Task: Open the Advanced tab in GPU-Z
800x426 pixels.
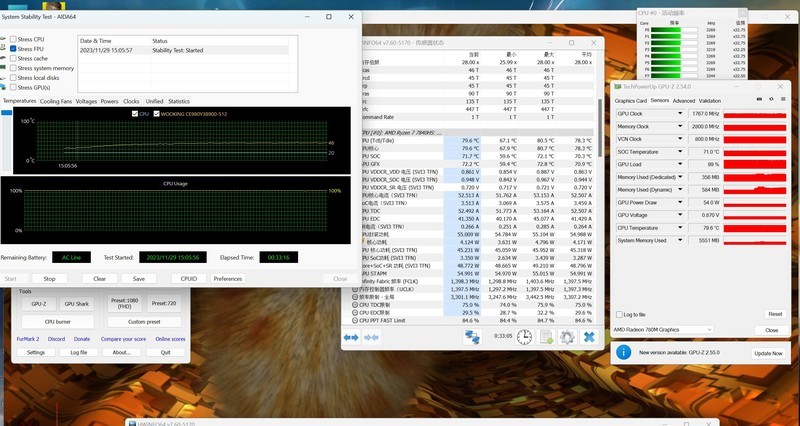Action: coord(683,101)
